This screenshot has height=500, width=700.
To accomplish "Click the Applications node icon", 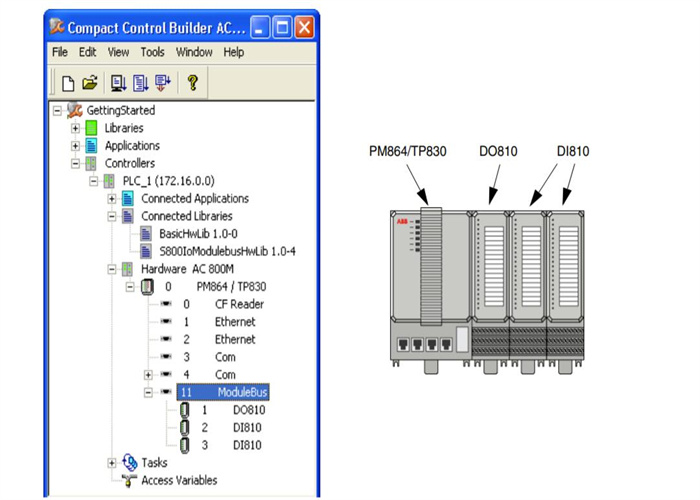I will pos(91,146).
